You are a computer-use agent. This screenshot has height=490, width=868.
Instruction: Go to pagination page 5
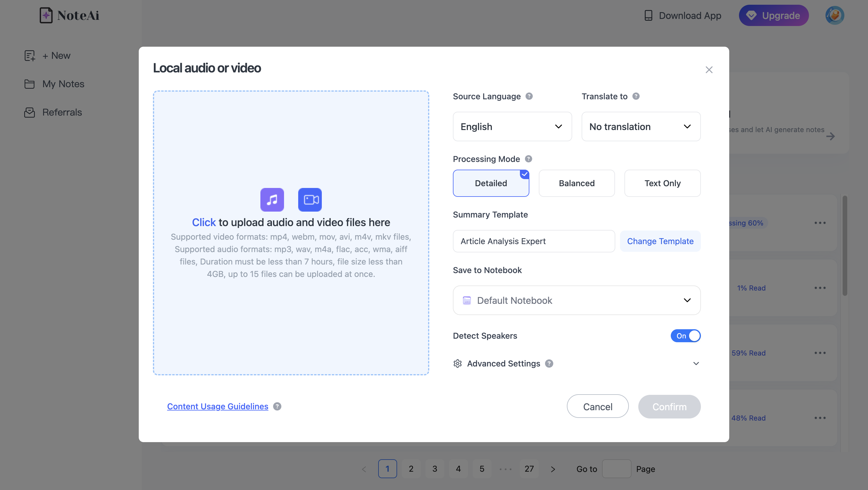[482, 469]
